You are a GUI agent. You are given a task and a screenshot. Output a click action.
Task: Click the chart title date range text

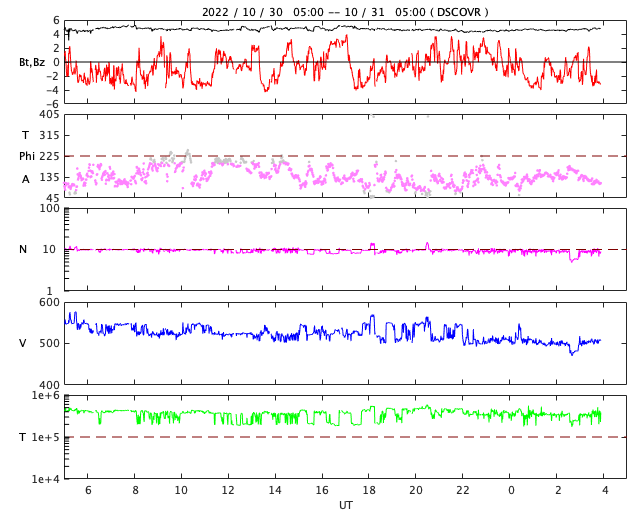(x=345, y=12)
